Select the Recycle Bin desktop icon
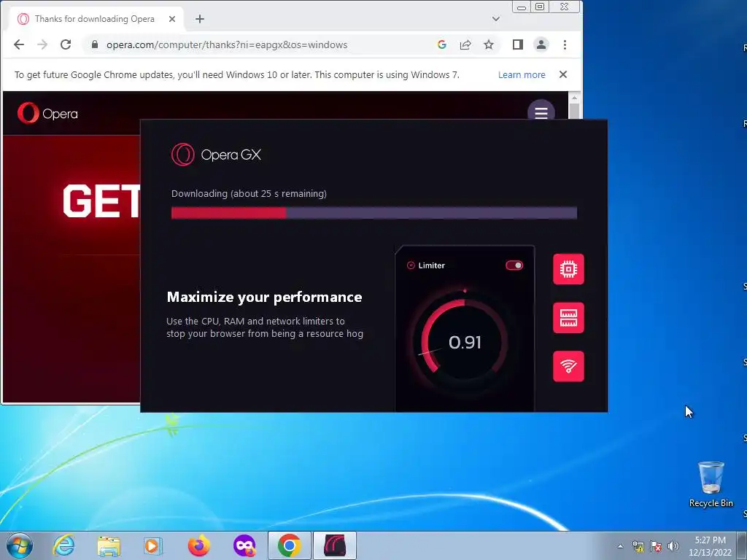Screen dimensions: 747x560 pos(711,484)
